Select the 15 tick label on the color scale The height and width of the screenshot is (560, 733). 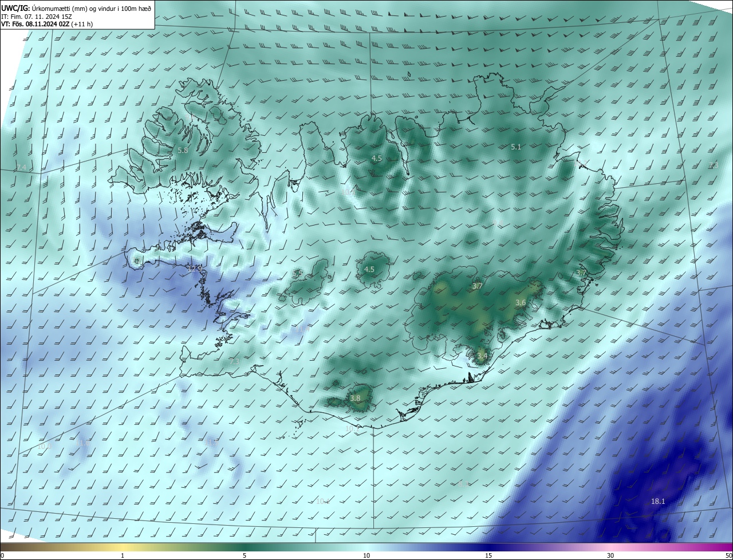(x=488, y=555)
